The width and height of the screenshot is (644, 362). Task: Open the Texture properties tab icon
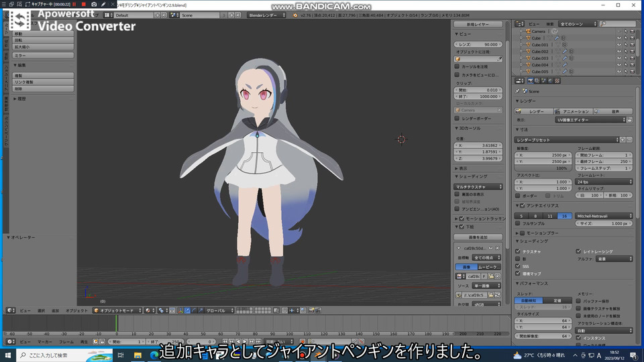tap(557, 81)
